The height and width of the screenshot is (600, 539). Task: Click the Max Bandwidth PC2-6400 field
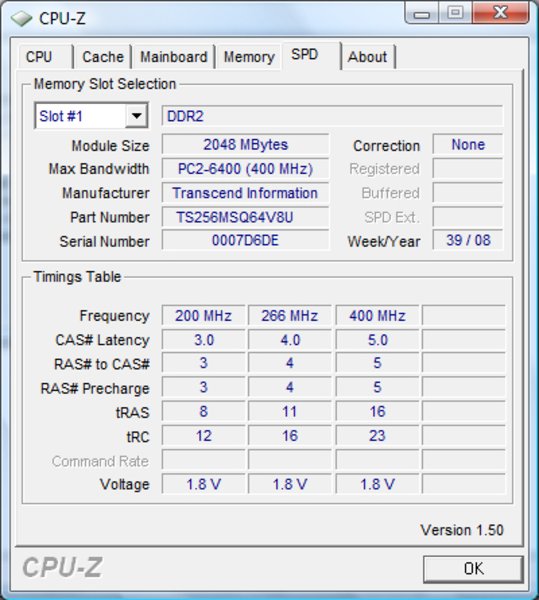click(x=245, y=169)
